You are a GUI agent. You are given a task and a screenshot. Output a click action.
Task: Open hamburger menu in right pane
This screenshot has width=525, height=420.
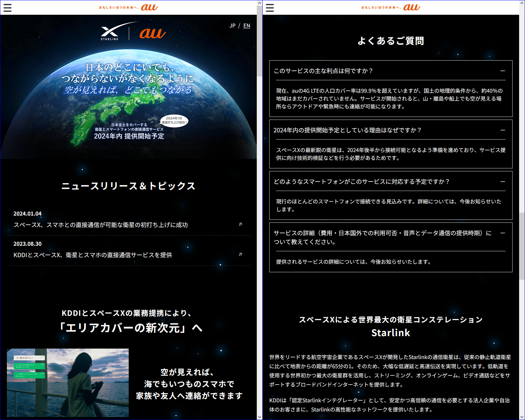point(270,8)
